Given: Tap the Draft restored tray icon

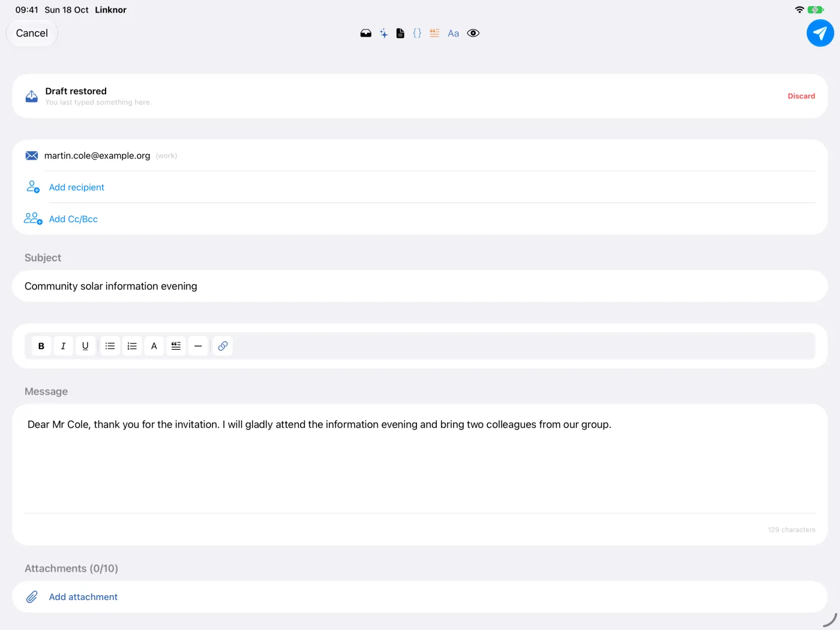Looking at the screenshot, I should [32, 96].
